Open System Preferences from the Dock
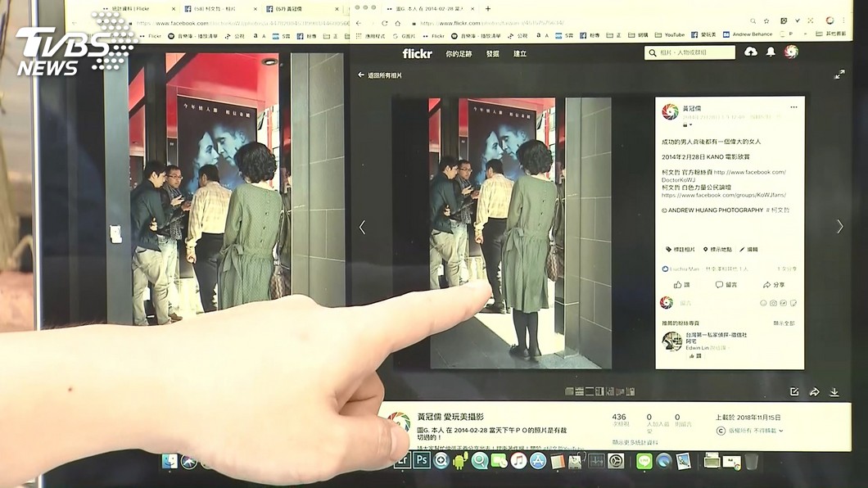Image resolution: width=868 pixels, height=488 pixels. [616, 461]
